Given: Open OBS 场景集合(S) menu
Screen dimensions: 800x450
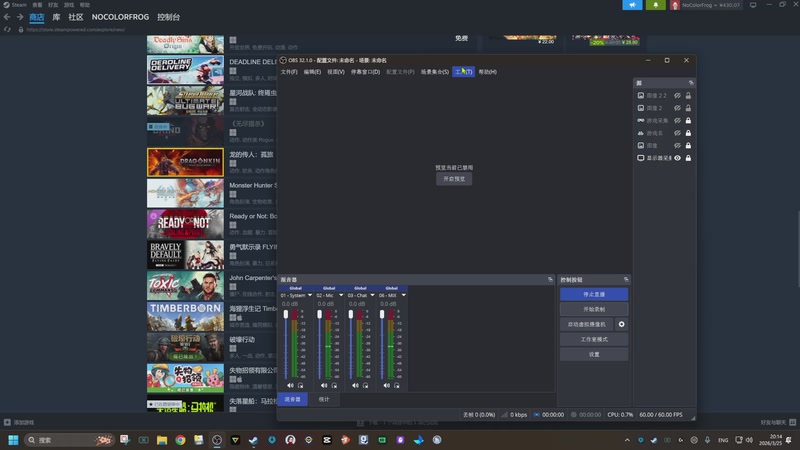Looking at the screenshot, I should tap(435, 72).
